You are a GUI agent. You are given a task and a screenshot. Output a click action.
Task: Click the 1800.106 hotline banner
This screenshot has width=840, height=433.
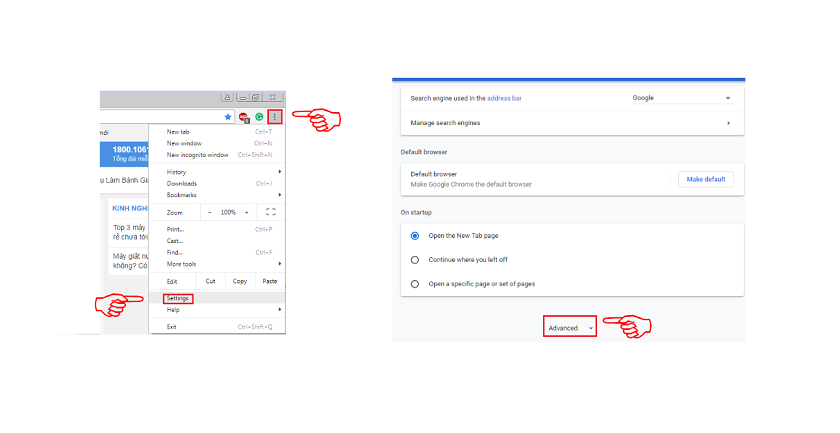(124, 154)
